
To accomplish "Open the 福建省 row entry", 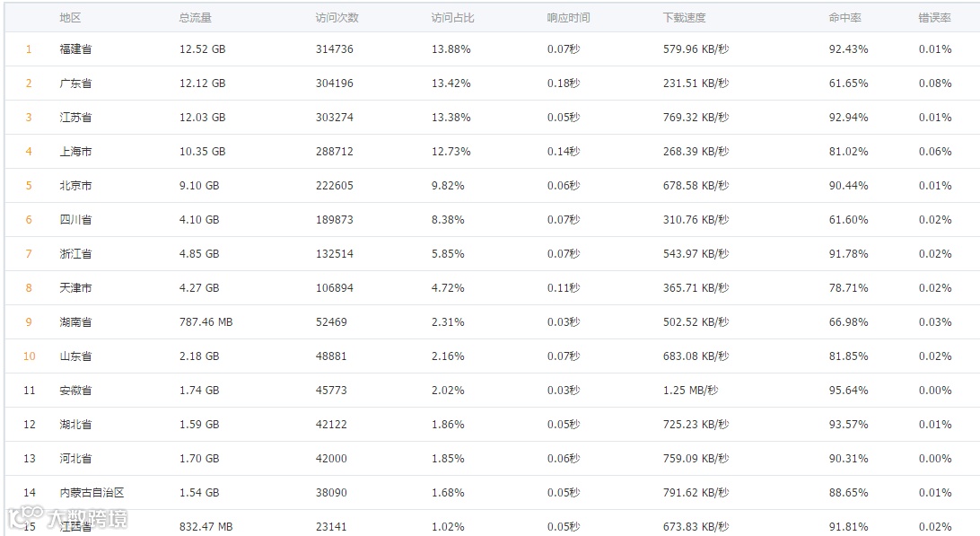I will (75, 49).
